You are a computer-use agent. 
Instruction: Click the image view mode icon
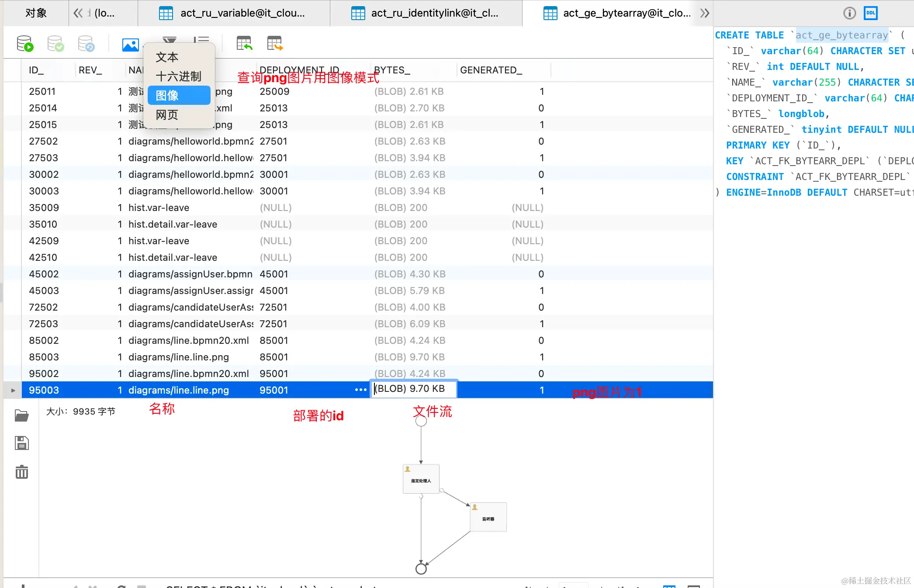(130, 44)
